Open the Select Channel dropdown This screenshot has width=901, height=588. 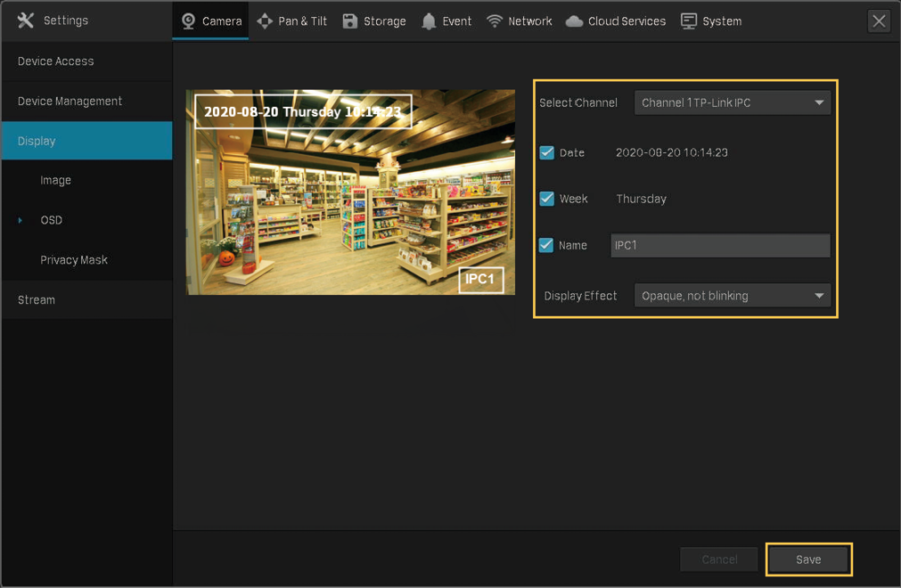click(x=732, y=102)
